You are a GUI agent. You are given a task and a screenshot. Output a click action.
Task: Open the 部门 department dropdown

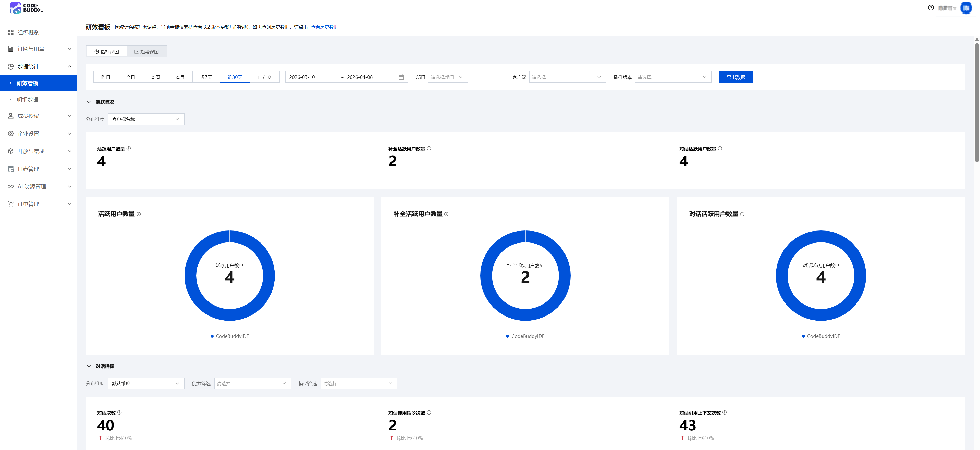(447, 77)
